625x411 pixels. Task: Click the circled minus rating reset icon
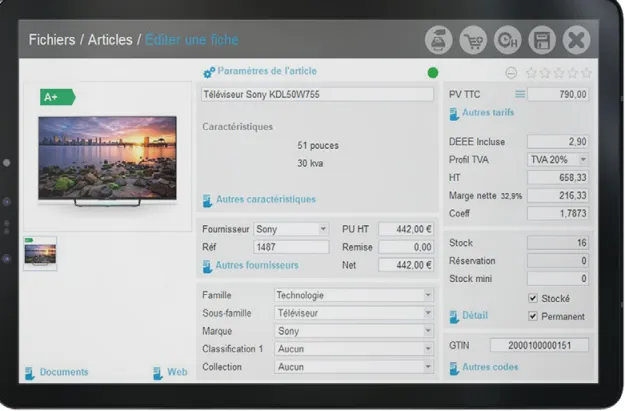[x=511, y=73]
